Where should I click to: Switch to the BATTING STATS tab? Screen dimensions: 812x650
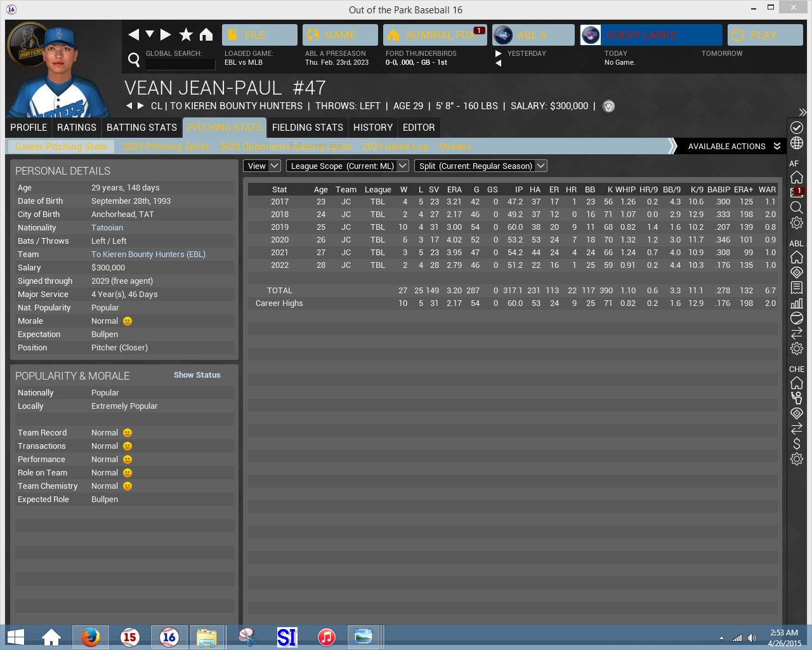(x=141, y=128)
